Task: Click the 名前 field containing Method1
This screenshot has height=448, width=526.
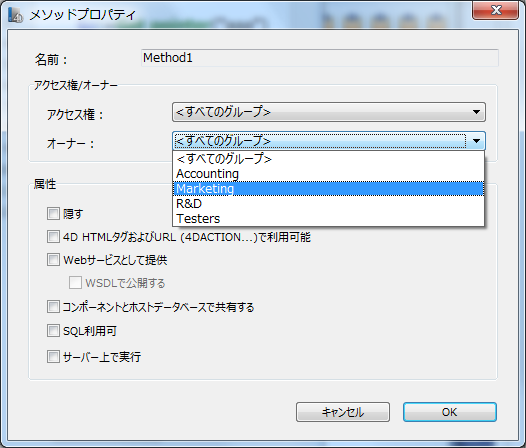Action: click(x=320, y=58)
